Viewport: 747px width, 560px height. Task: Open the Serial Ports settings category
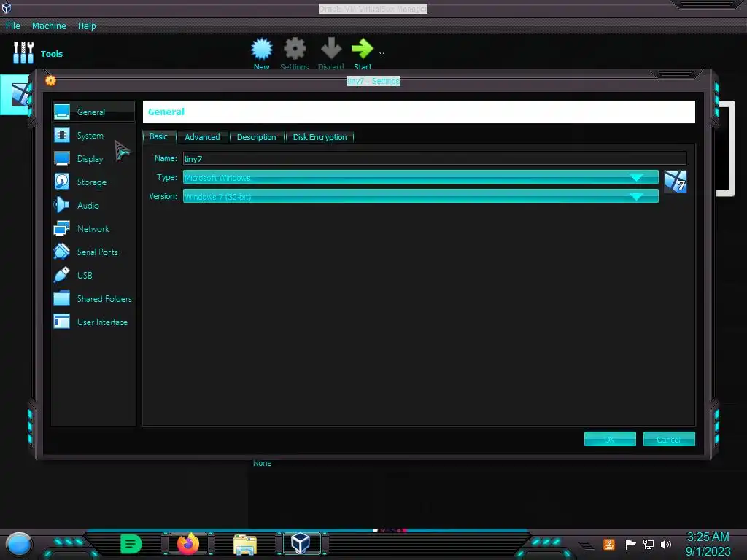coord(93,252)
